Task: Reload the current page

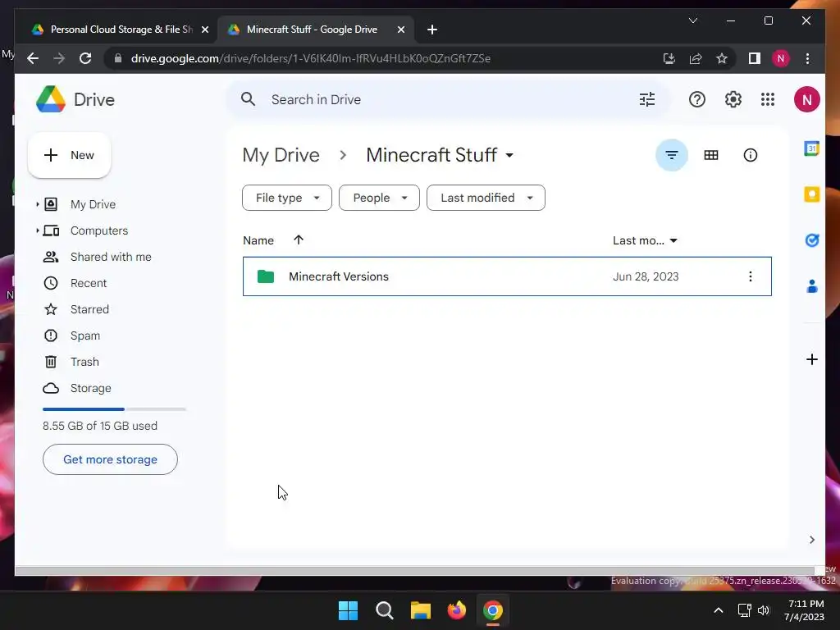Action: pyautogui.click(x=85, y=58)
